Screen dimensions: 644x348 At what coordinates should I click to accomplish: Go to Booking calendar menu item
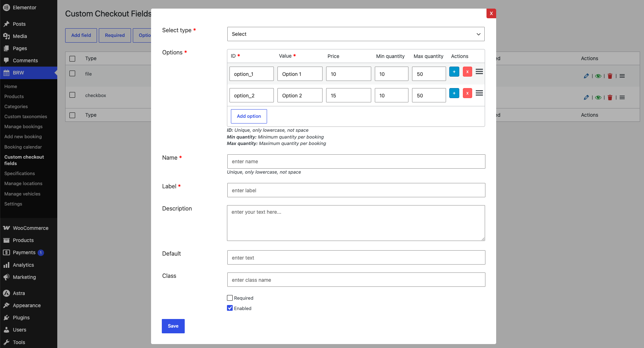23,147
